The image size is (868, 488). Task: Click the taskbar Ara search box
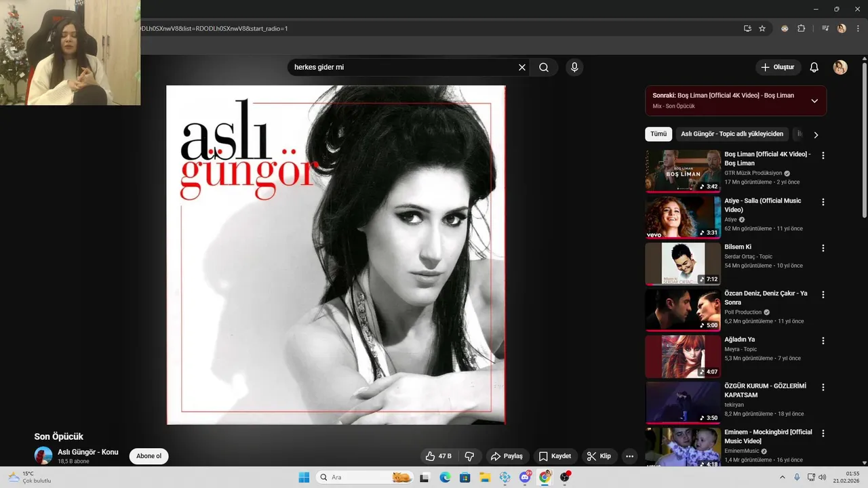[365, 477]
